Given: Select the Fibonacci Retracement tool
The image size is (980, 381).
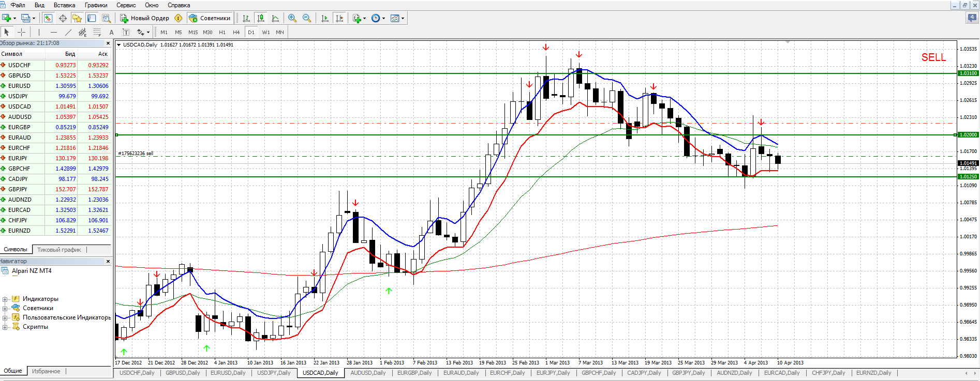Looking at the screenshot, I should [97, 32].
